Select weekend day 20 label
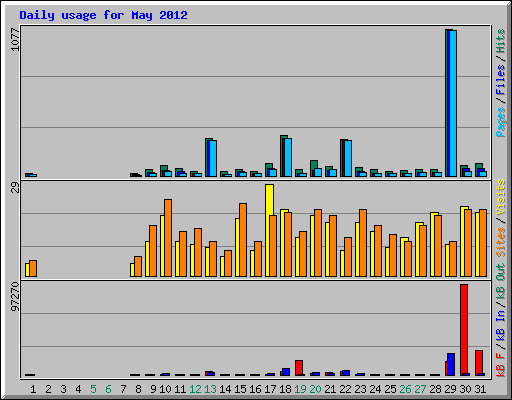 pyautogui.click(x=315, y=389)
